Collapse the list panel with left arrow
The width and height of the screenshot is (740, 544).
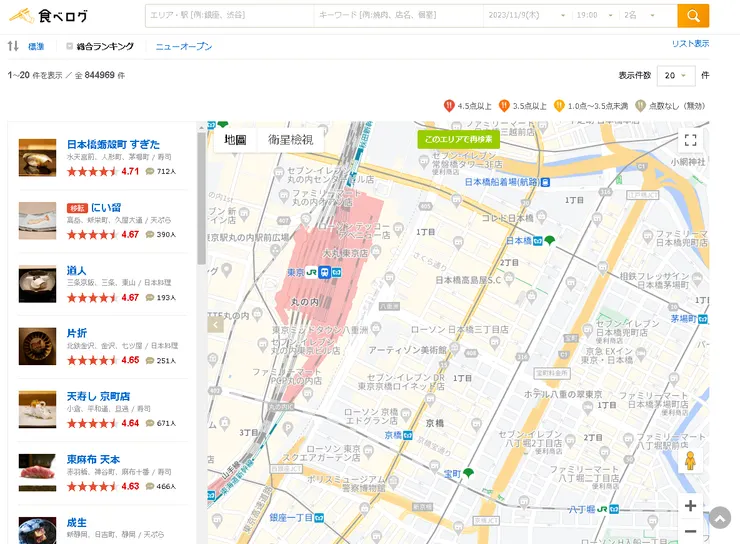pos(216,325)
